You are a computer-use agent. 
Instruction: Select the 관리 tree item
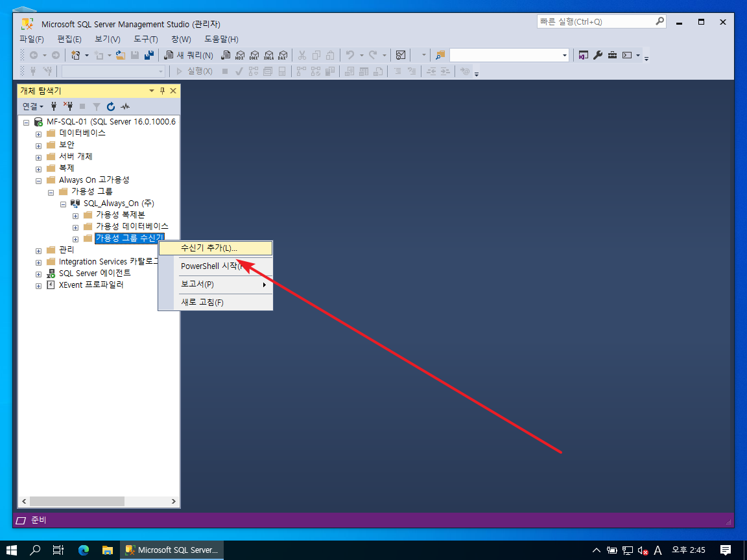[x=66, y=250]
